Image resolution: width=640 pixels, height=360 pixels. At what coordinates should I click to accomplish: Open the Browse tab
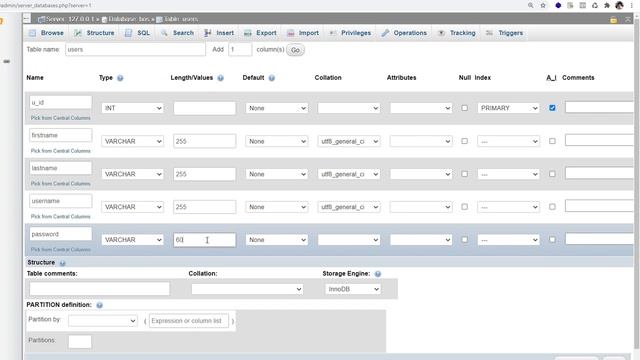click(x=46, y=33)
